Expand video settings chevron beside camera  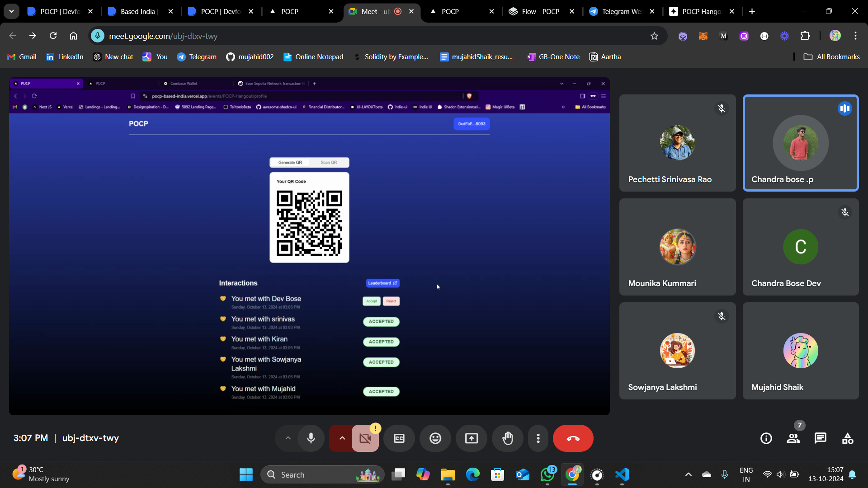click(342, 438)
